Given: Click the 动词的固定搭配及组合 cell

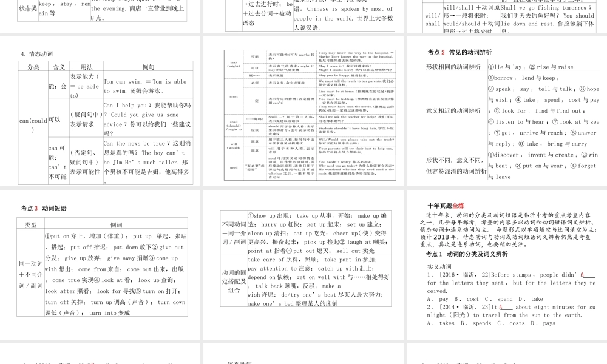Looking at the screenshot, I should (x=234, y=281).
